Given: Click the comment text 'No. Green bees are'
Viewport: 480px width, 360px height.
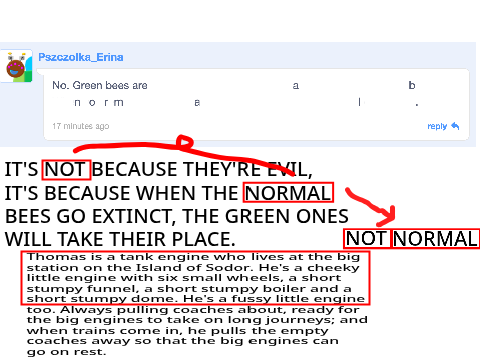Looking at the screenshot, I should 100,85.
